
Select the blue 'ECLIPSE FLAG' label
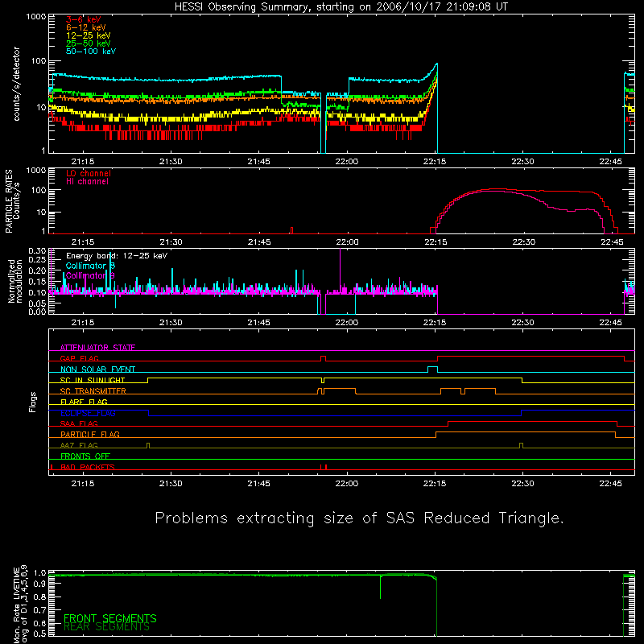tap(88, 413)
